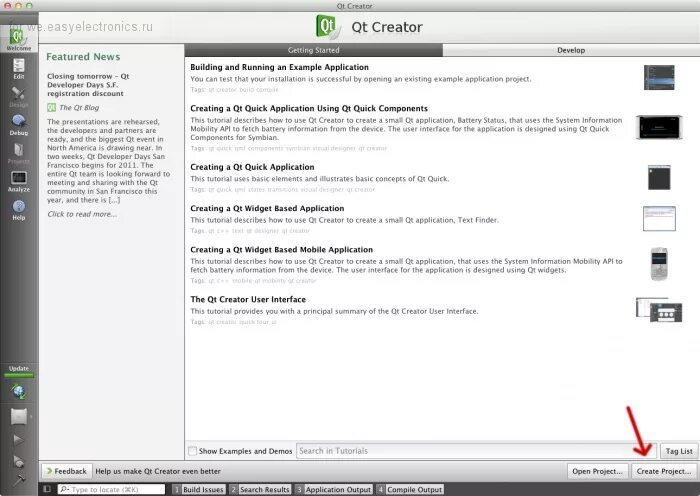This screenshot has width=700, height=496.
Task: Click the Run play button
Action: (18, 440)
